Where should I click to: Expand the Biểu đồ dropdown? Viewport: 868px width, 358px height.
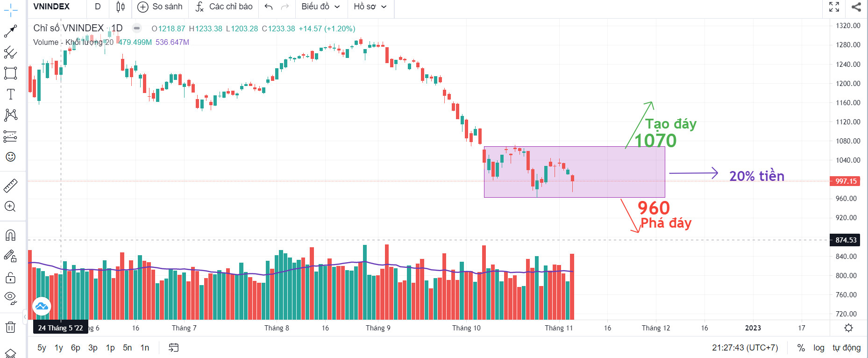[x=320, y=7]
